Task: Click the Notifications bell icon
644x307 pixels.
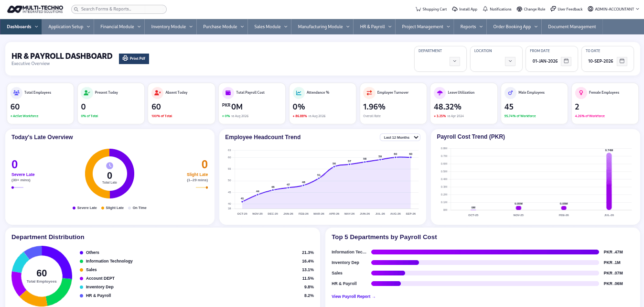Action: 485,9
